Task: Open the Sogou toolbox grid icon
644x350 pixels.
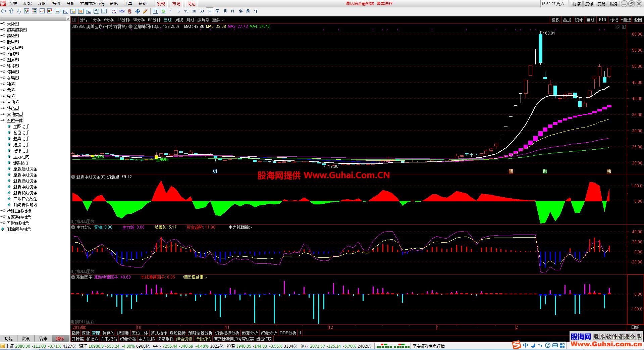Action: [x=562, y=345]
